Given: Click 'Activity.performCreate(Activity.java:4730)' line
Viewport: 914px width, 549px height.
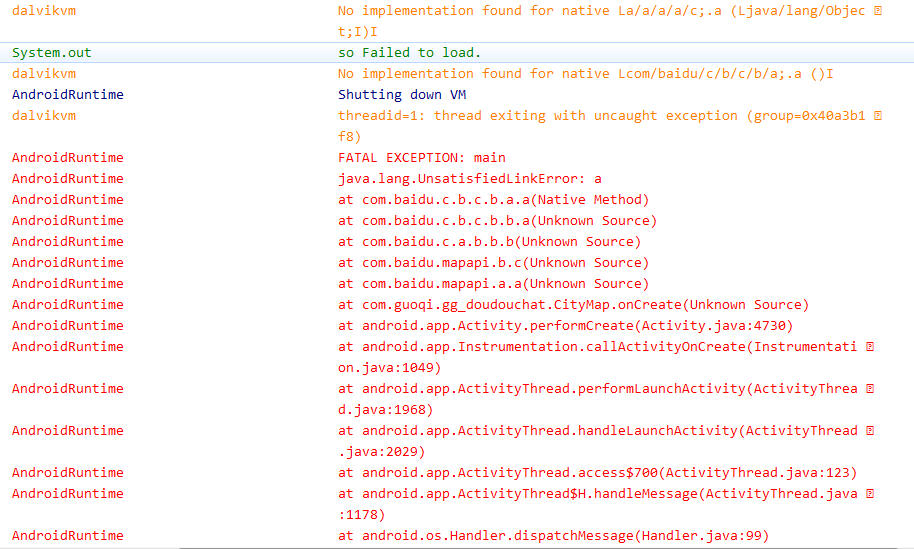Looking at the screenshot, I should 565,325.
